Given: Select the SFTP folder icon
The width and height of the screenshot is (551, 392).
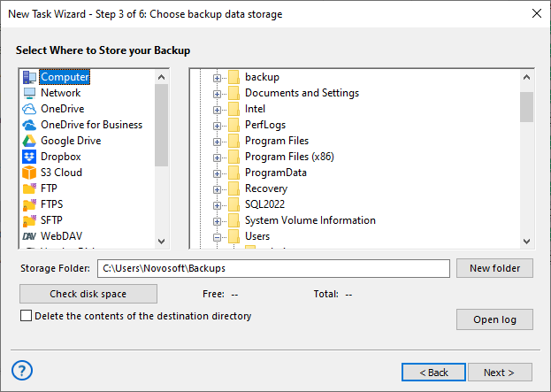Looking at the screenshot, I should (x=29, y=220).
